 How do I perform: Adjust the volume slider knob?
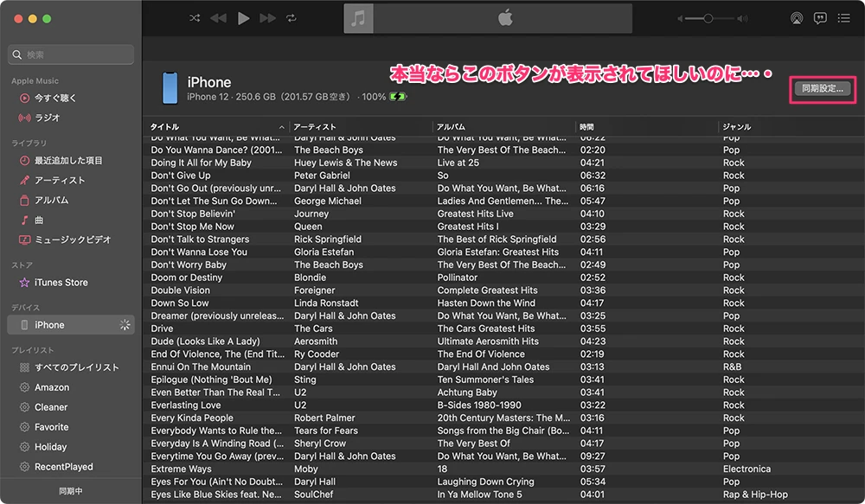[x=708, y=19]
